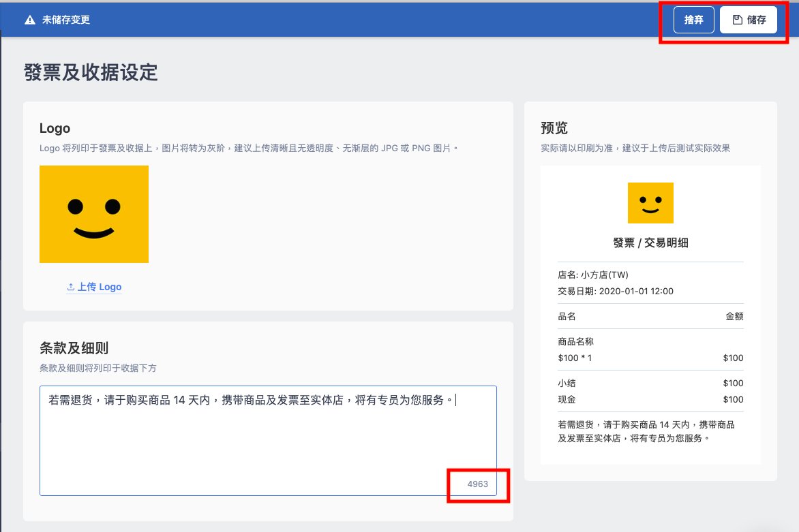Click the 捨弃 discard button

(693, 20)
